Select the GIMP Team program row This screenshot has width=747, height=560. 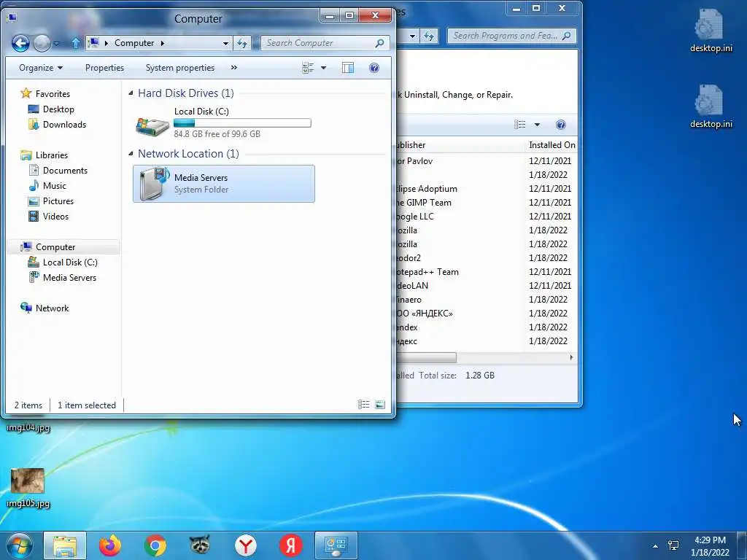(486, 203)
